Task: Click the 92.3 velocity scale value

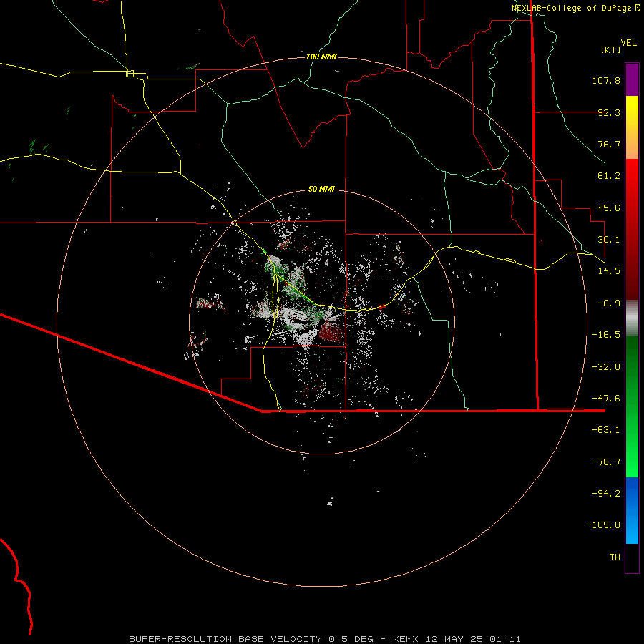Action: (609, 112)
